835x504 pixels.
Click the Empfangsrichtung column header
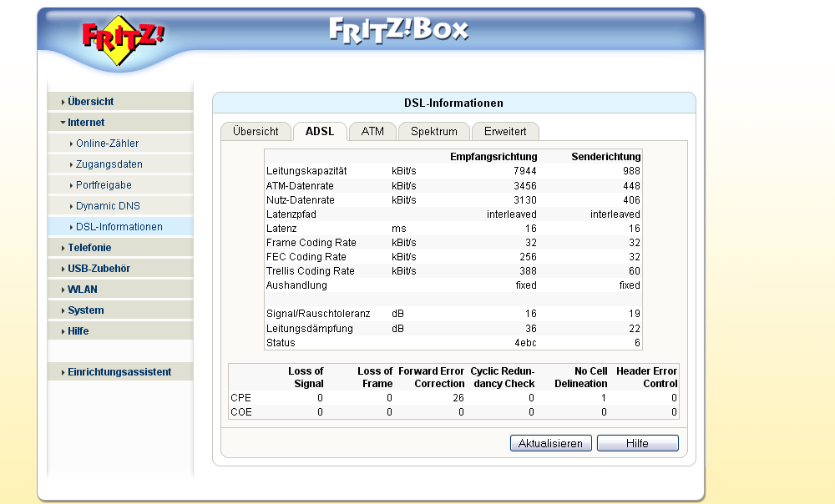(x=493, y=157)
